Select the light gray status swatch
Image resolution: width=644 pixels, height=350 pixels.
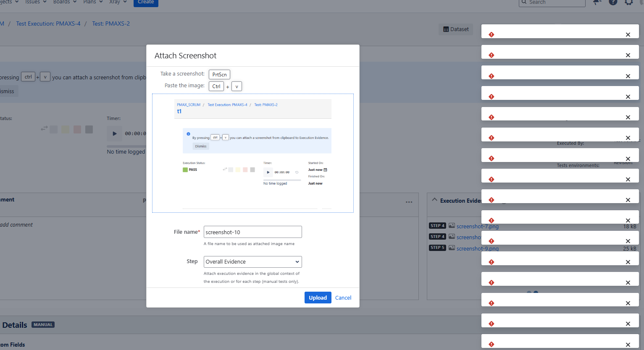[53, 129]
